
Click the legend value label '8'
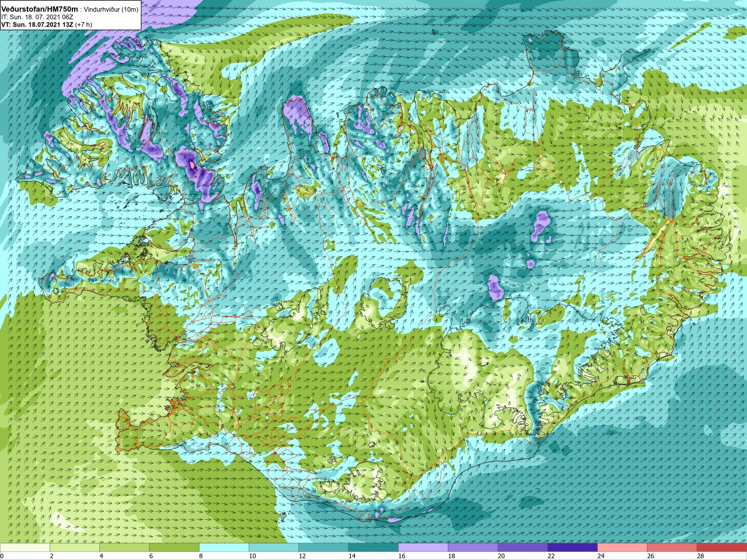tap(201, 556)
